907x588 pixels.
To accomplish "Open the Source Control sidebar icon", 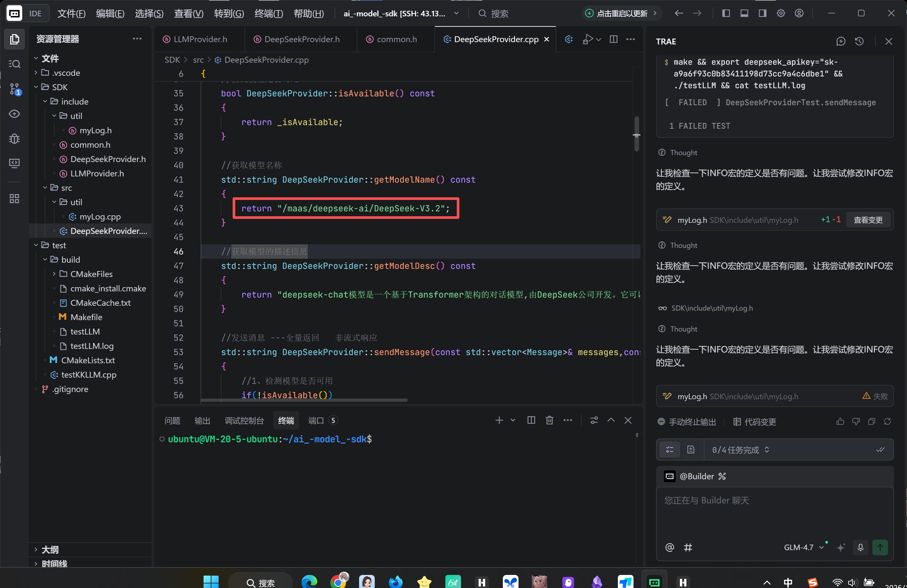I will pos(14,89).
